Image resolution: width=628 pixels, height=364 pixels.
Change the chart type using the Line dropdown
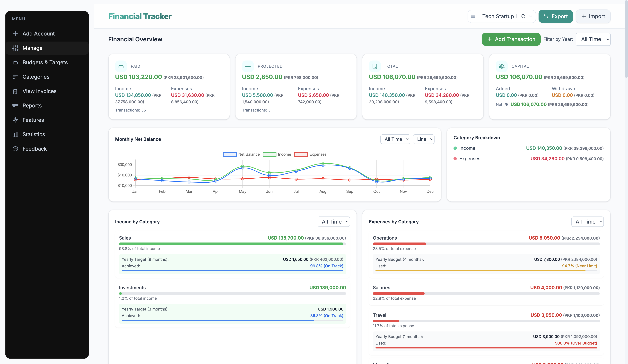pos(424,139)
